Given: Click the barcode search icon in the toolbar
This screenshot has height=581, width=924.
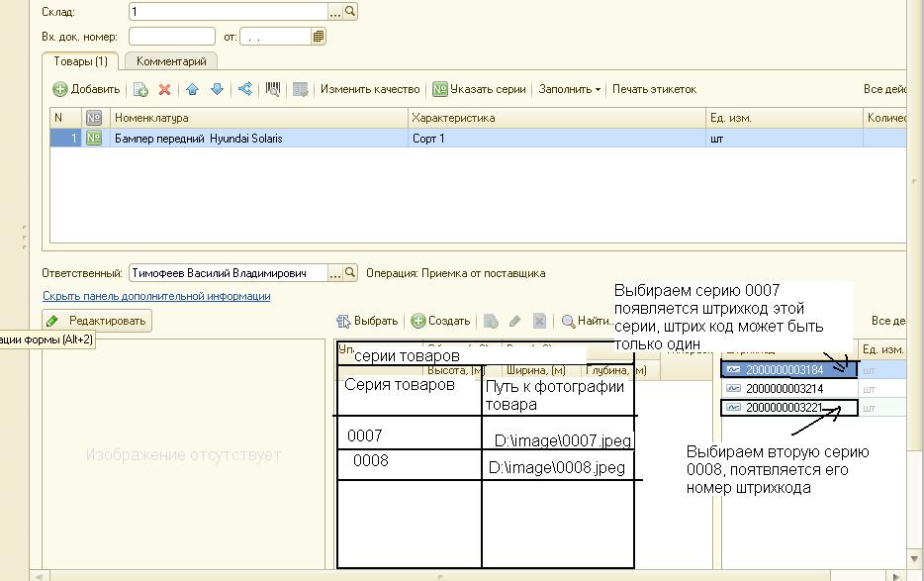Looking at the screenshot, I should (x=273, y=89).
